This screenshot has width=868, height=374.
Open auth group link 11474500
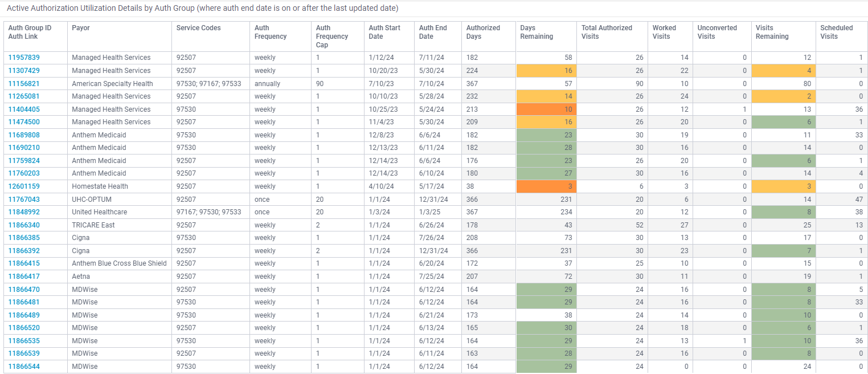tap(24, 122)
